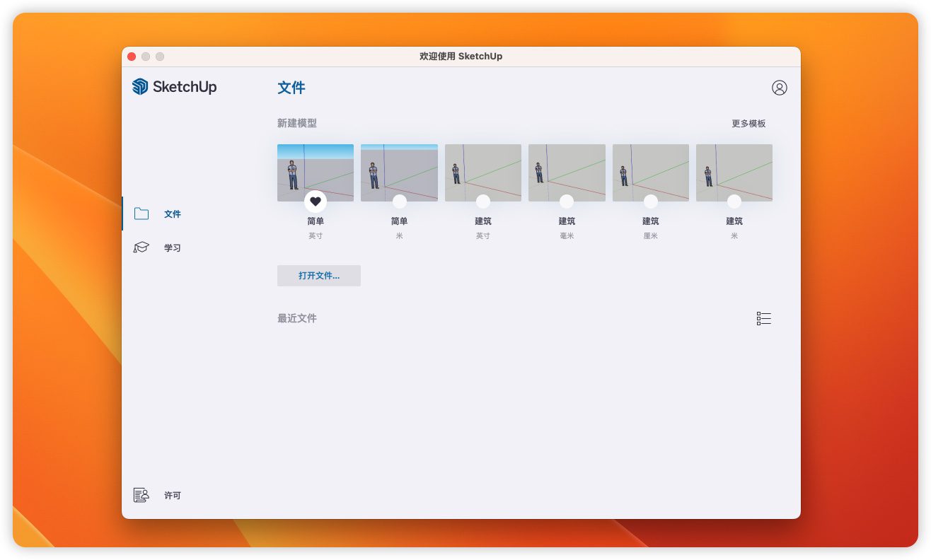Switch recent files to list view icon

pyautogui.click(x=763, y=318)
